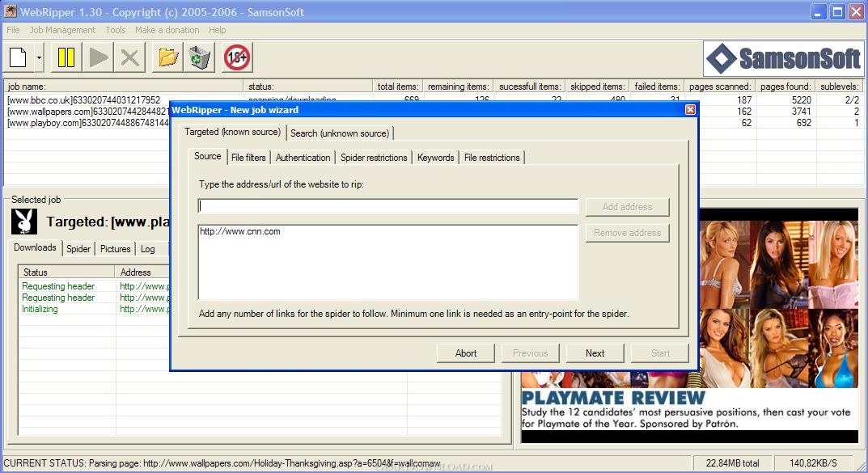Minimize the WebRipper window
The height and width of the screenshot is (473, 868).
pyautogui.click(x=818, y=11)
